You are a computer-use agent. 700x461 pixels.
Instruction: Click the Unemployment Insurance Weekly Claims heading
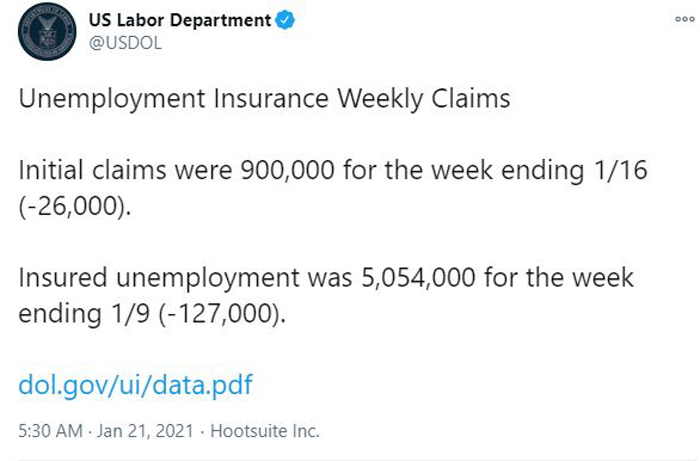(264, 99)
